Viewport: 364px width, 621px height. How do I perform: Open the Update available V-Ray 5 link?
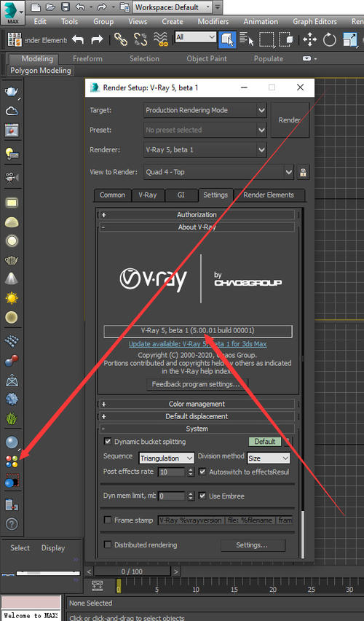(197, 344)
